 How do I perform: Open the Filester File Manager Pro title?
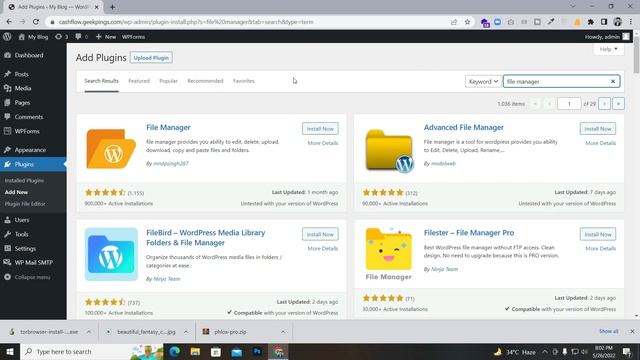coord(469,233)
